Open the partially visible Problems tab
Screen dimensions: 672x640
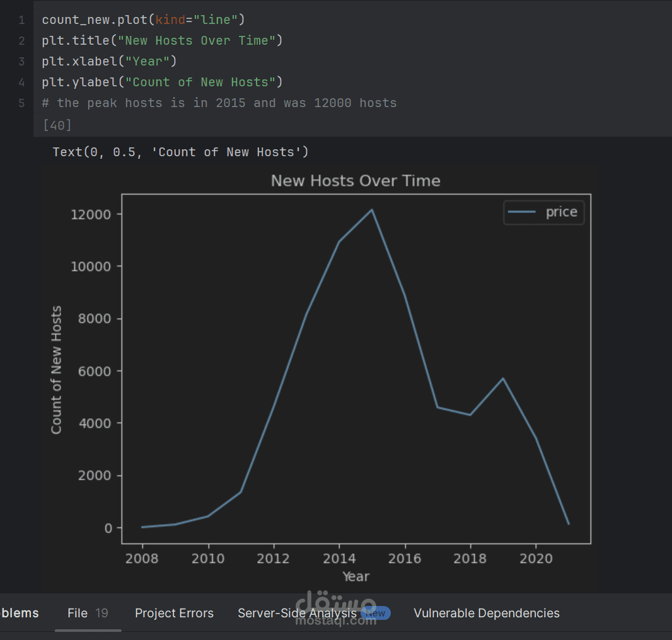19,613
